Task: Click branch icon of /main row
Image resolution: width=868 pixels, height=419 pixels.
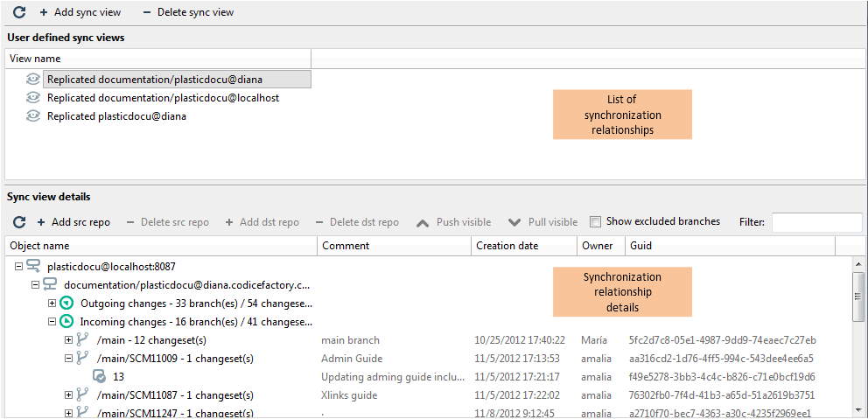Action: (83, 340)
